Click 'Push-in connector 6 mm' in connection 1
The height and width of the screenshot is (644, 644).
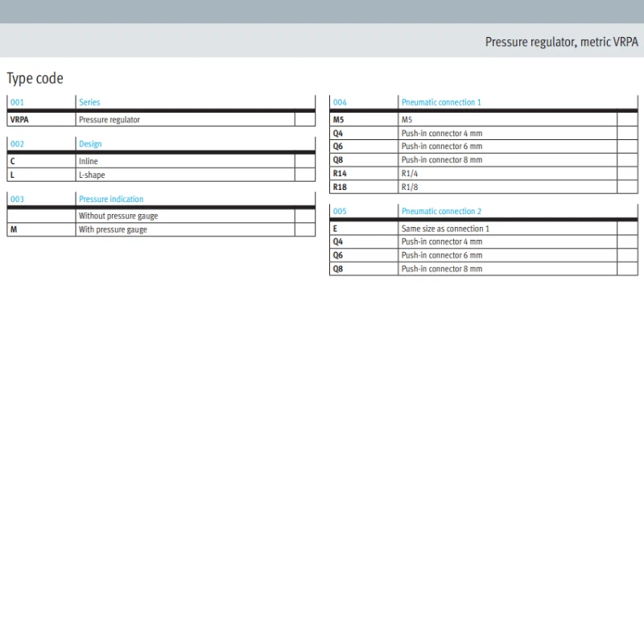[x=442, y=147]
